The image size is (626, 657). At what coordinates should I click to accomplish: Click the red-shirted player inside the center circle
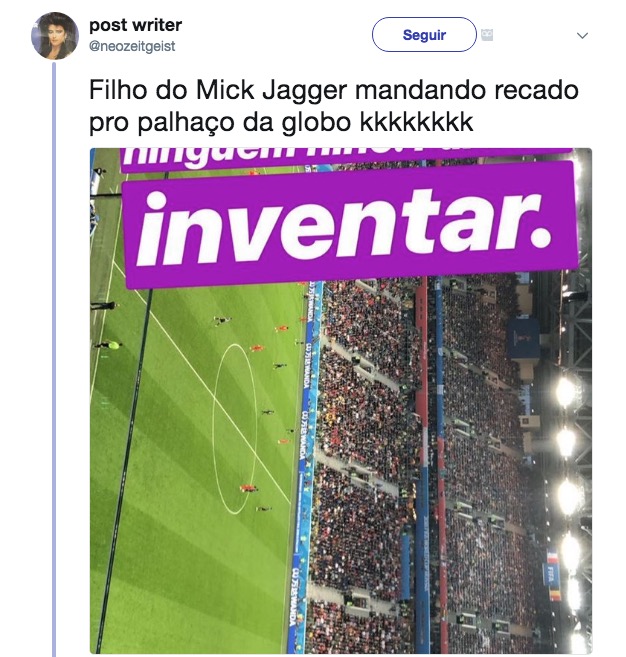pyautogui.click(x=248, y=488)
